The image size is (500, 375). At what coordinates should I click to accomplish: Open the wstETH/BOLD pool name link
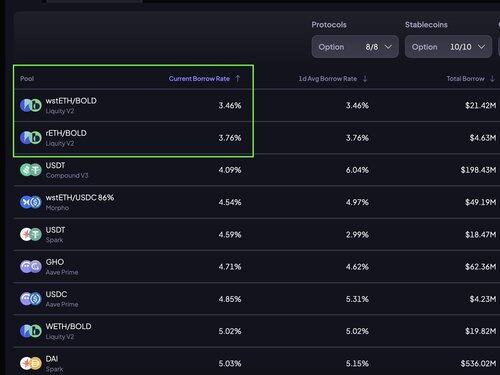pos(71,101)
